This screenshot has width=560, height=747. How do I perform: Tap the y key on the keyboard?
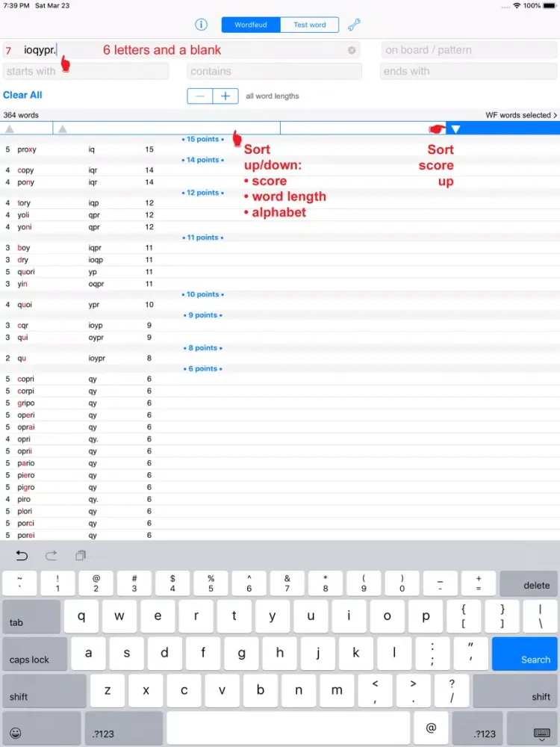[x=273, y=616]
